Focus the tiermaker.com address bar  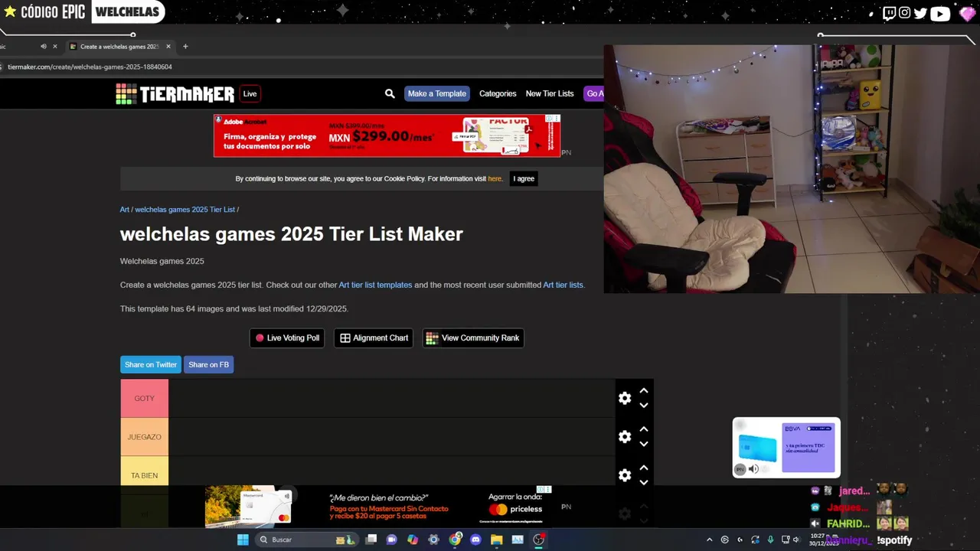point(302,67)
